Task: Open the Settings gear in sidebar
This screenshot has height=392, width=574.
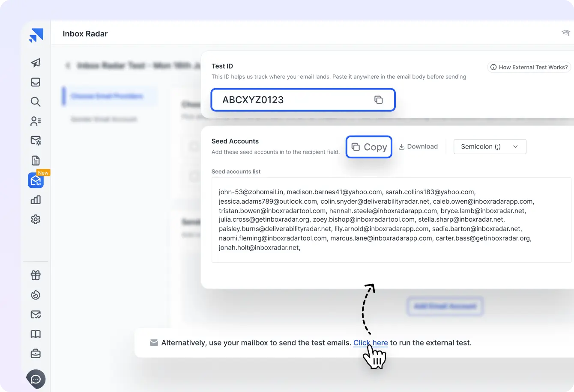Action: [x=36, y=219]
